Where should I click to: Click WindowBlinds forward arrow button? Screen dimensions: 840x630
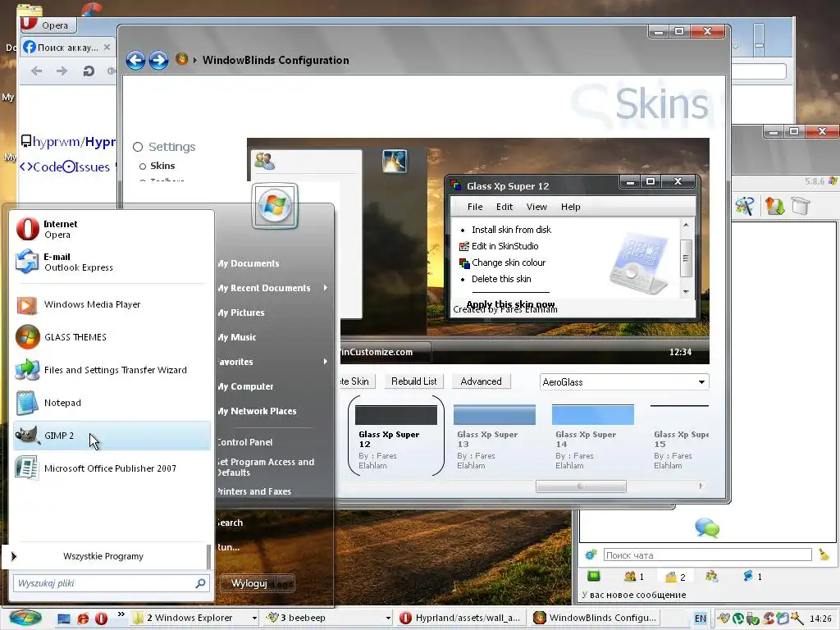point(158,60)
